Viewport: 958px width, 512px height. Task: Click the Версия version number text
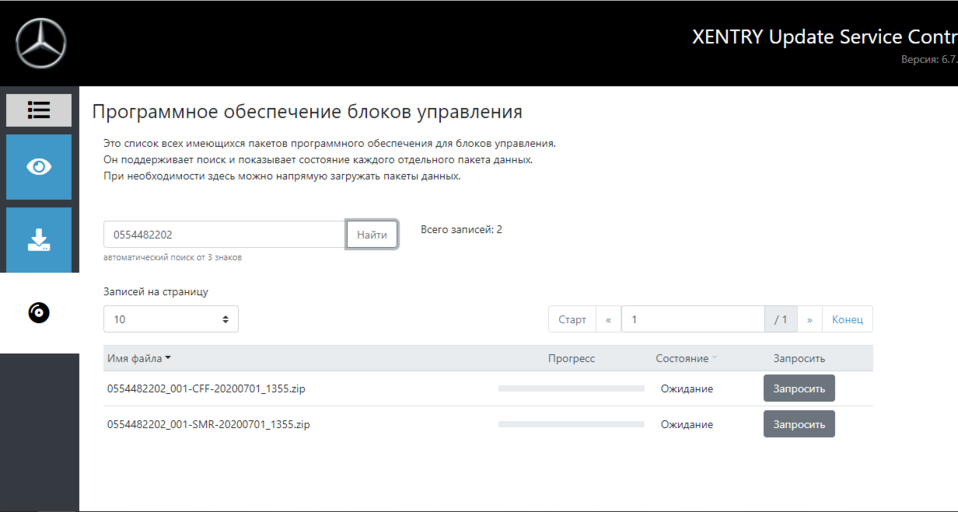(x=929, y=59)
